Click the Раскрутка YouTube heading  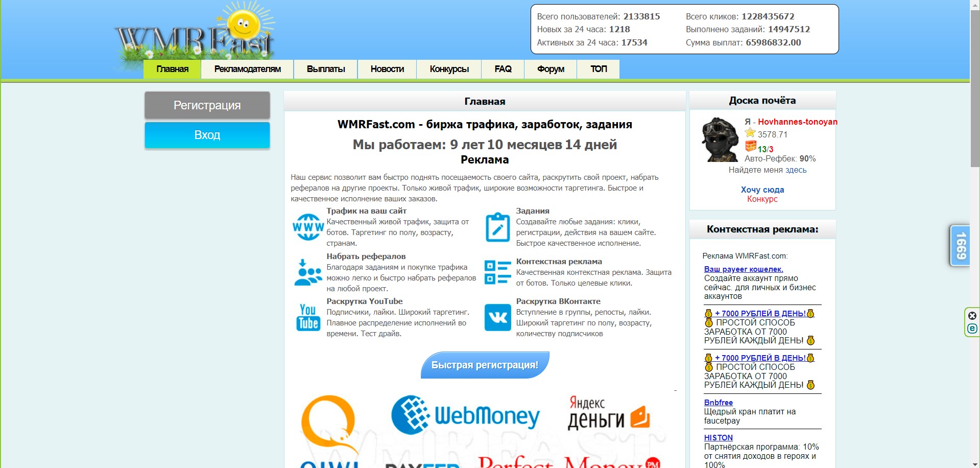(x=364, y=301)
